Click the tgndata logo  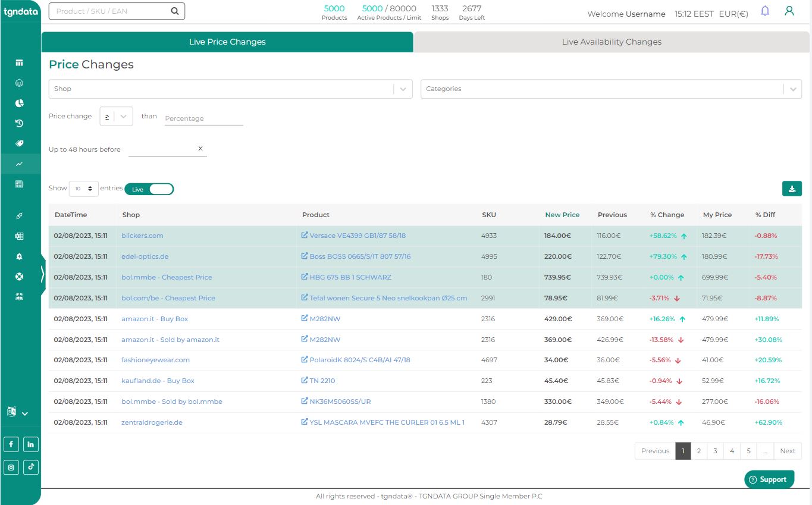pos(20,11)
